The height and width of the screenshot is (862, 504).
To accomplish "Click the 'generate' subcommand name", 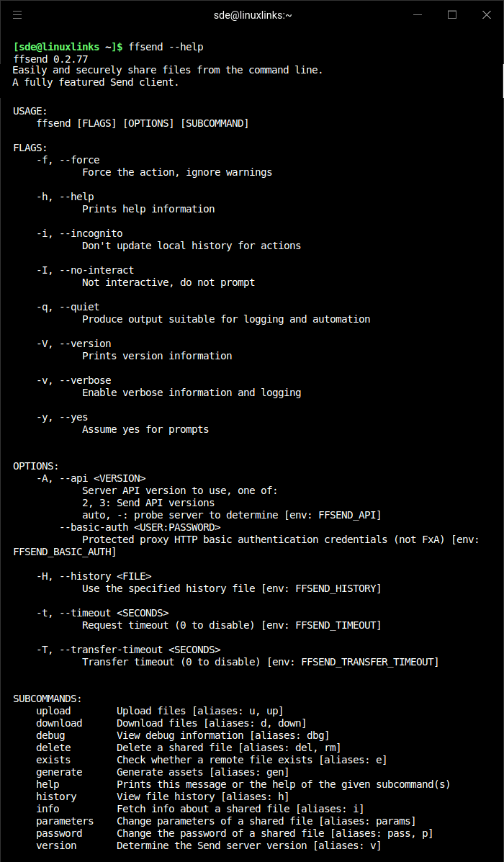I will coord(59,772).
